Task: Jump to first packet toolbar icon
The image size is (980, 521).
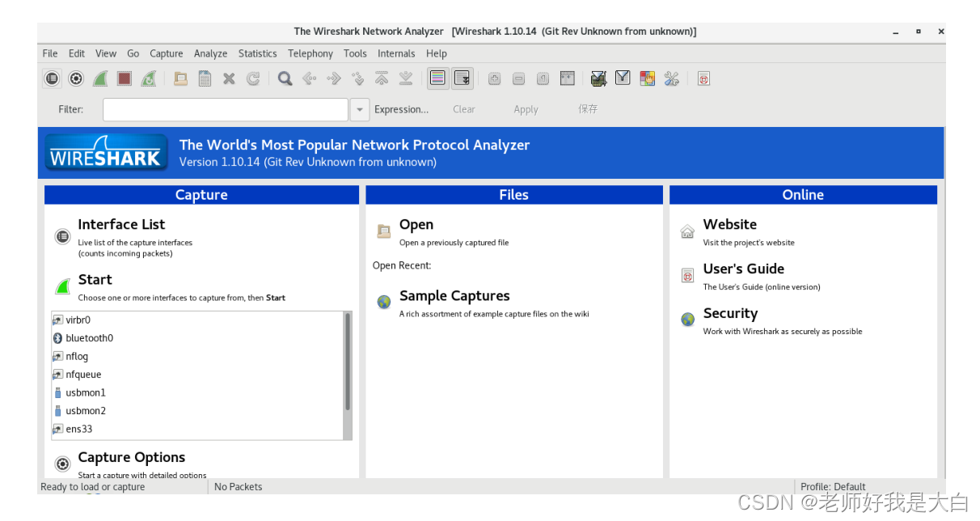Action: click(x=382, y=78)
